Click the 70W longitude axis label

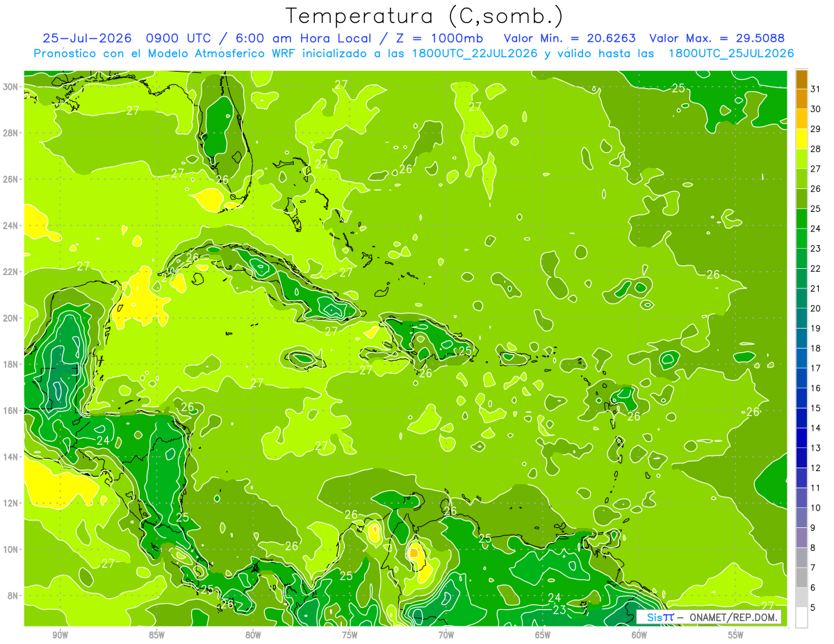point(446,635)
